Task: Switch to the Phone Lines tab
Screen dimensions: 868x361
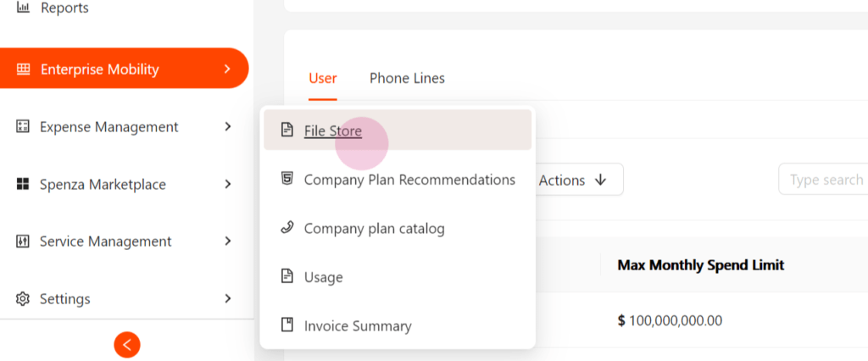Action: [x=407, y=78]
